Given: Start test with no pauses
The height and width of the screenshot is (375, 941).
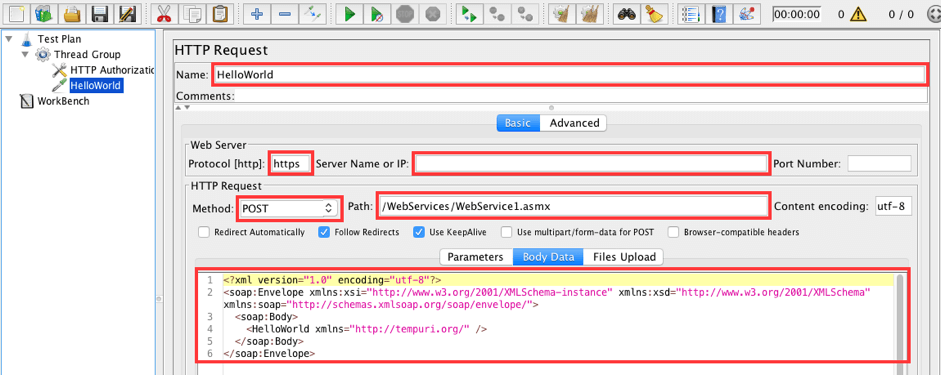Looking at the screenshot, I should tap(377, 13).
